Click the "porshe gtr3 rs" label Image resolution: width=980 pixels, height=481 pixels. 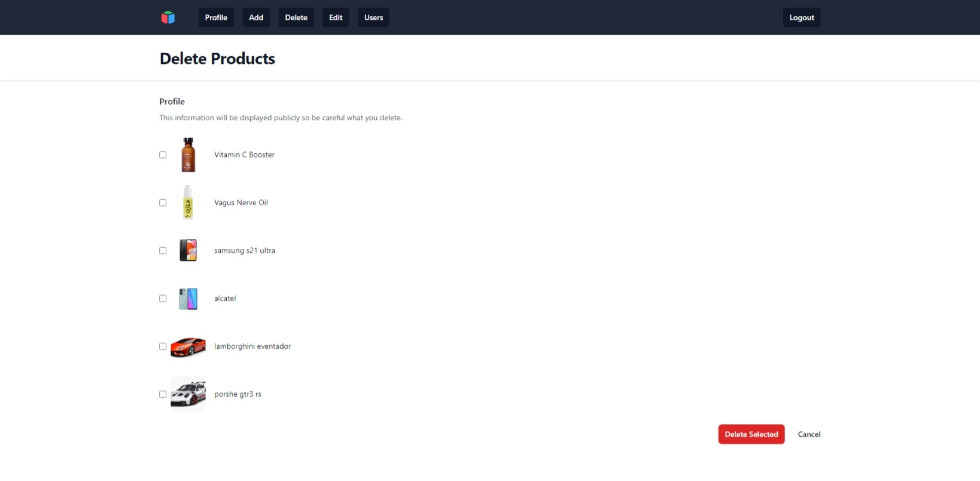coord(238,394)
